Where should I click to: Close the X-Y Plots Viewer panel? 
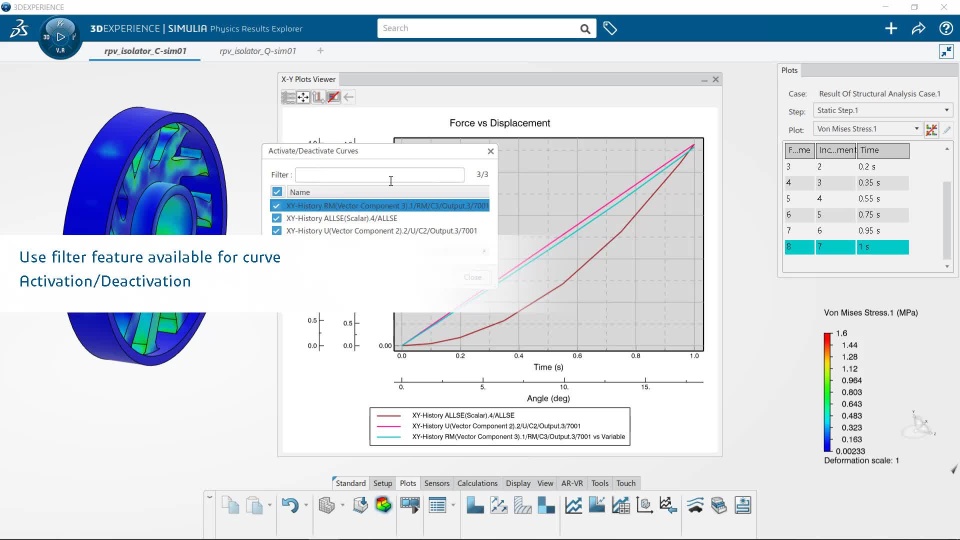click(x=716, y=80)
